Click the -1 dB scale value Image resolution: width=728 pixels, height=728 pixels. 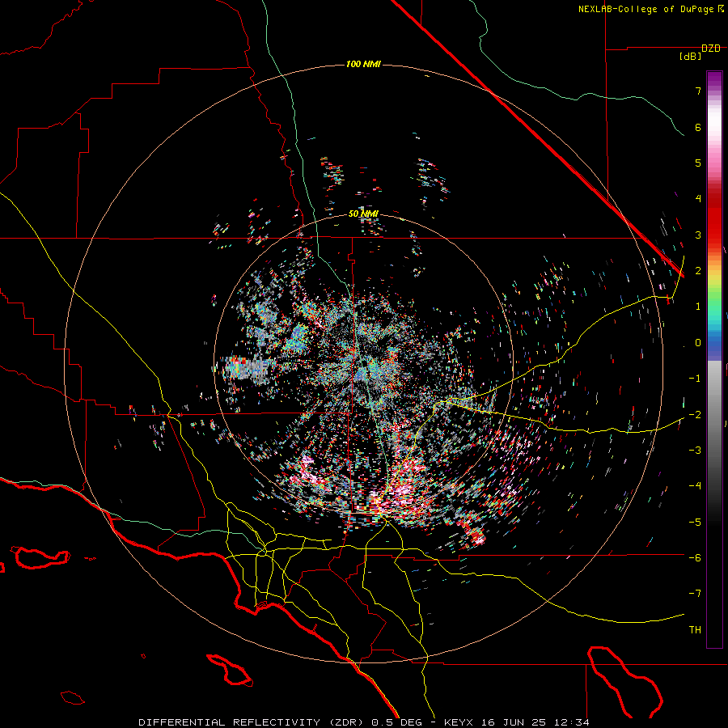(x=695, y=379)
